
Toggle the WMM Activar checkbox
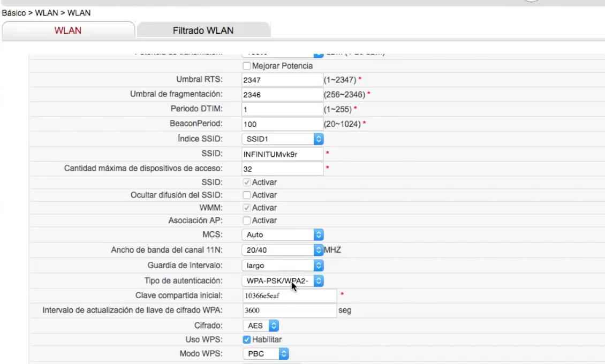pyautogui.click(x=247, y=207)
